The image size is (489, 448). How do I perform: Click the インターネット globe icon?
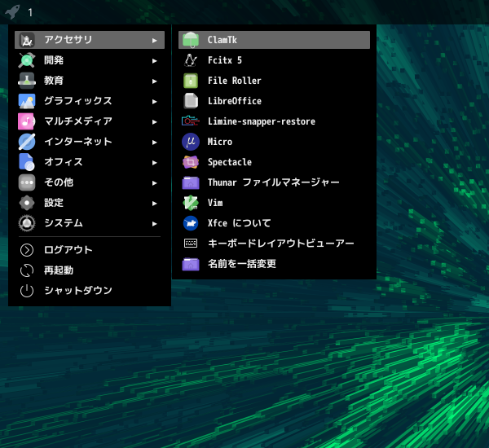(x=27, y=142)
